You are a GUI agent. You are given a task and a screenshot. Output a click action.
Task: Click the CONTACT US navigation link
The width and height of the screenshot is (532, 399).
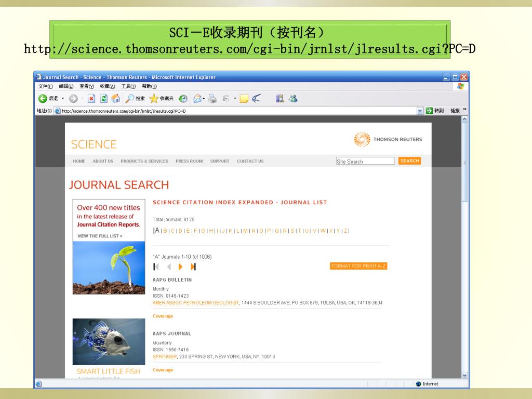pos(250,161)
